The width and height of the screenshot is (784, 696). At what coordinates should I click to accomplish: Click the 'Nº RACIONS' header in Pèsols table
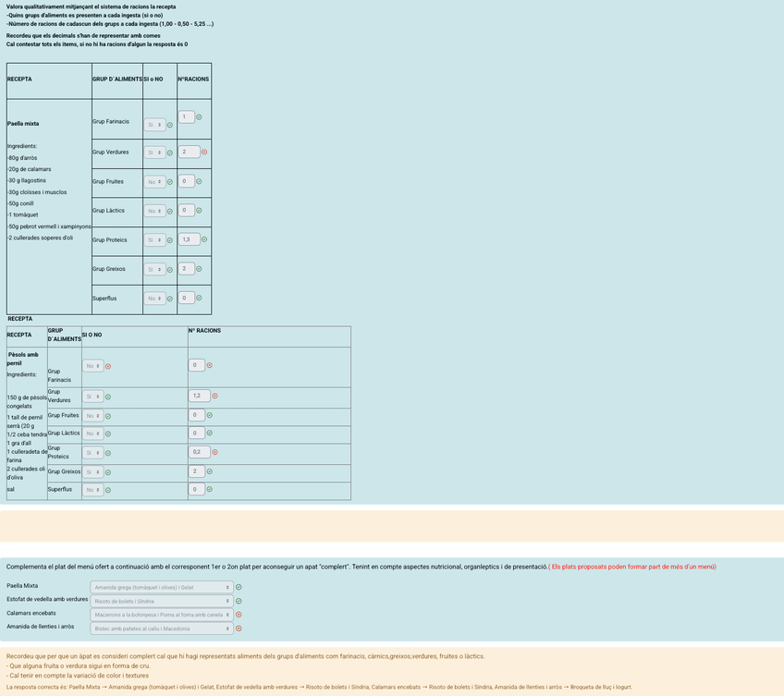(204, 331)
